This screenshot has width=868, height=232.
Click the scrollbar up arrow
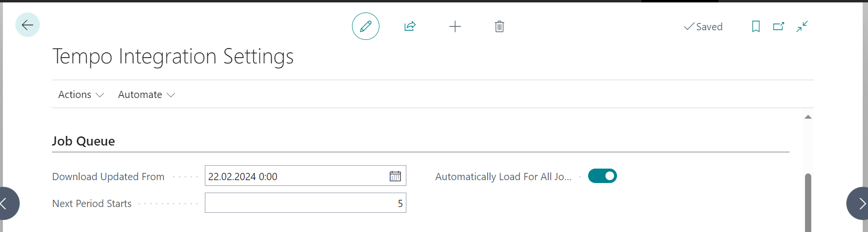(x=808, y=117)
